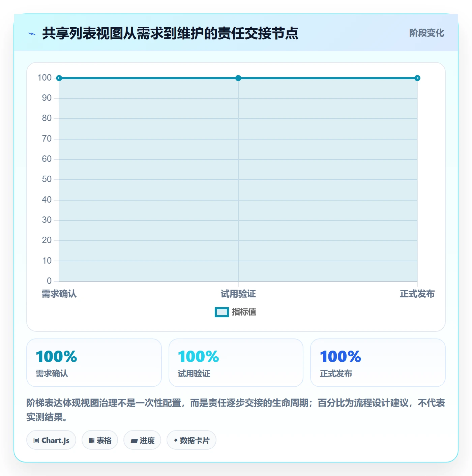
Task: Click the 阶段变化 badge in the header
Action: [x=426, y=33]
